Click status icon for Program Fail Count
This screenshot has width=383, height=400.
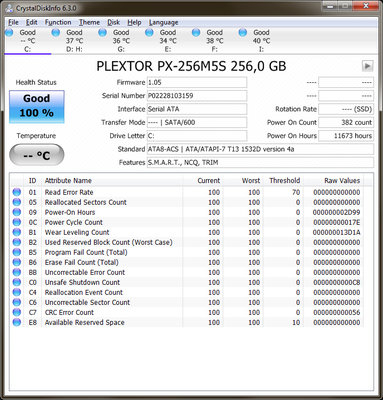[17, 252]
